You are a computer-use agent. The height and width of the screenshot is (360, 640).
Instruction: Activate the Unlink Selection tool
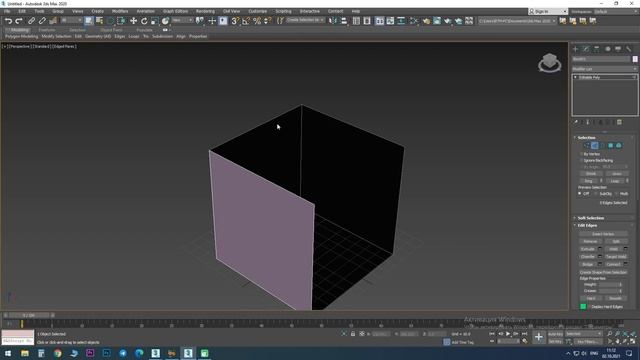coord(42,20)
